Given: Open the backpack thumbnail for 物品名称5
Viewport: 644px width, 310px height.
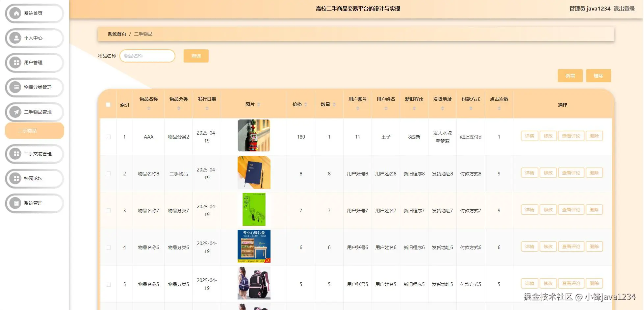Looking at the screenshot, I should tap(254, 283).
